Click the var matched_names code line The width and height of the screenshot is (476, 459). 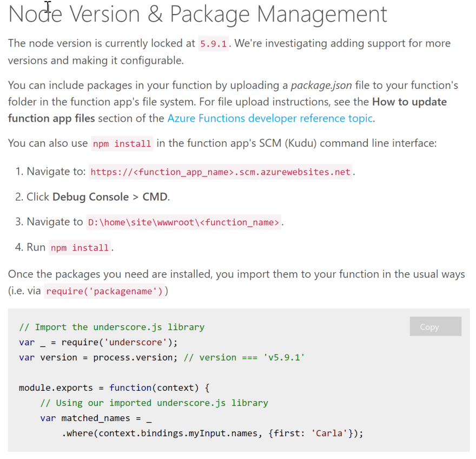coord(96,418)
